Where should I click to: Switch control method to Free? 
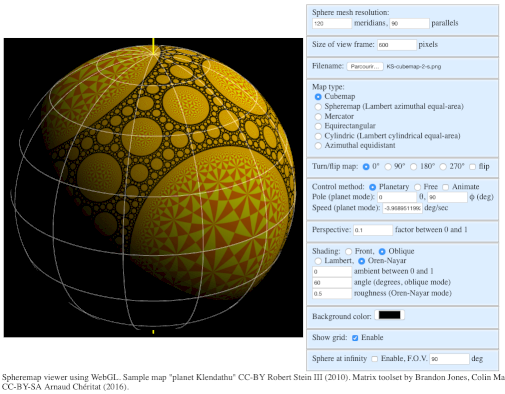pyautogui.click(x=417, y=187)
